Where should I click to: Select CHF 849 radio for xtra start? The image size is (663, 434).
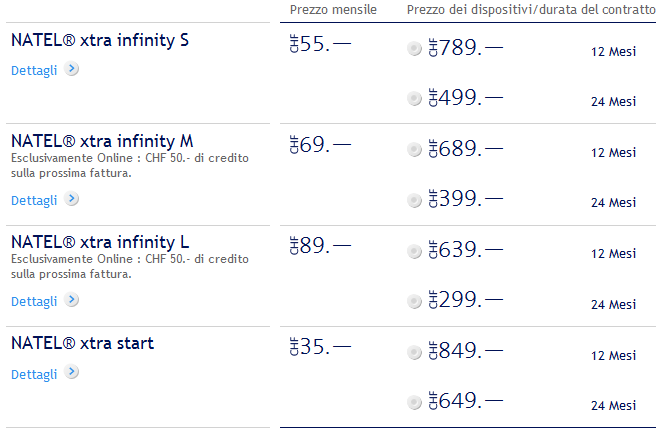[415, 352]
